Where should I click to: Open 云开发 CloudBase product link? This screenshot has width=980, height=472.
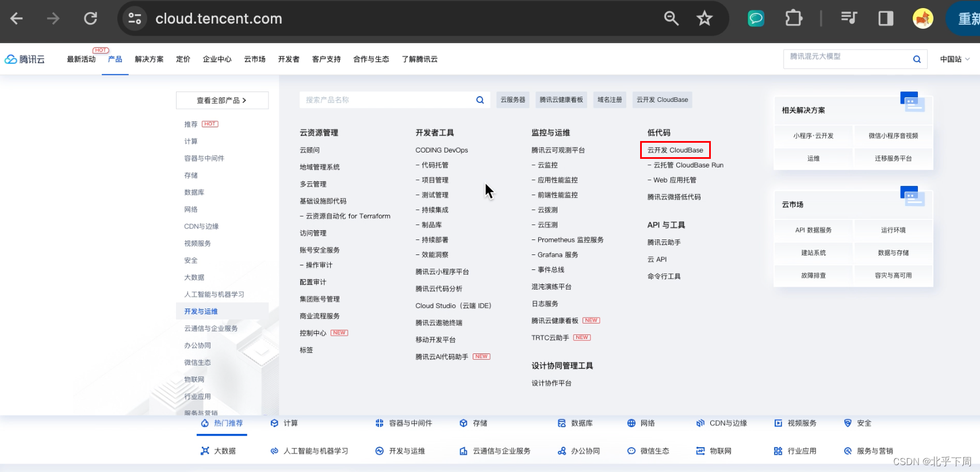tap(675, 150)
